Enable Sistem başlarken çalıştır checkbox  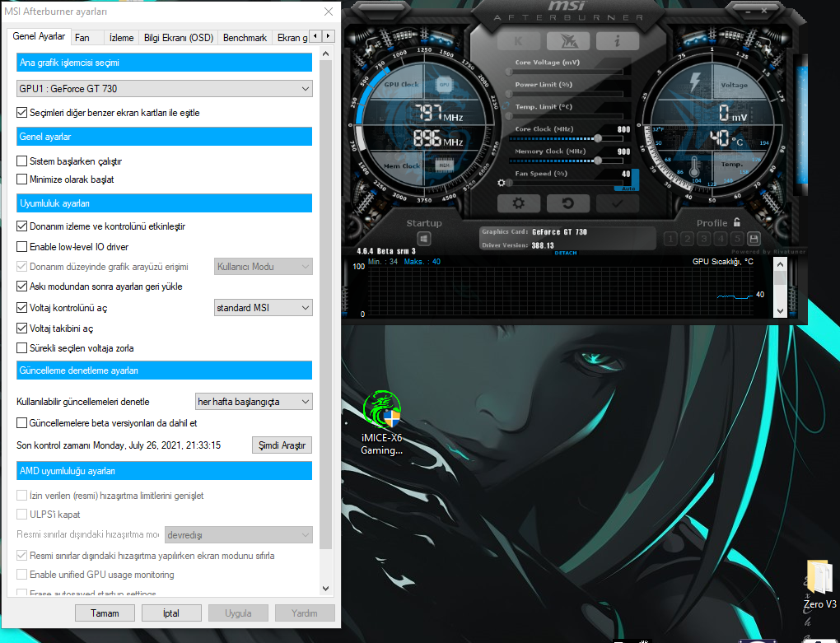point(22,161)
